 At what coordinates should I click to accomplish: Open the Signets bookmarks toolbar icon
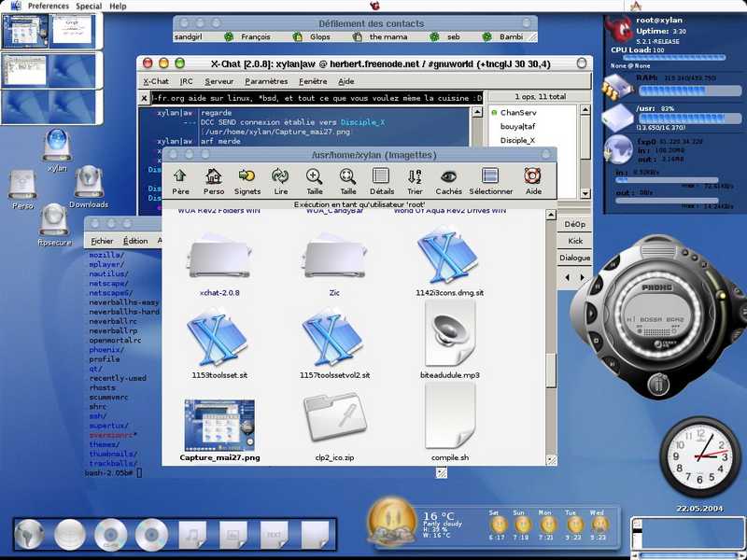click(247, 177)
